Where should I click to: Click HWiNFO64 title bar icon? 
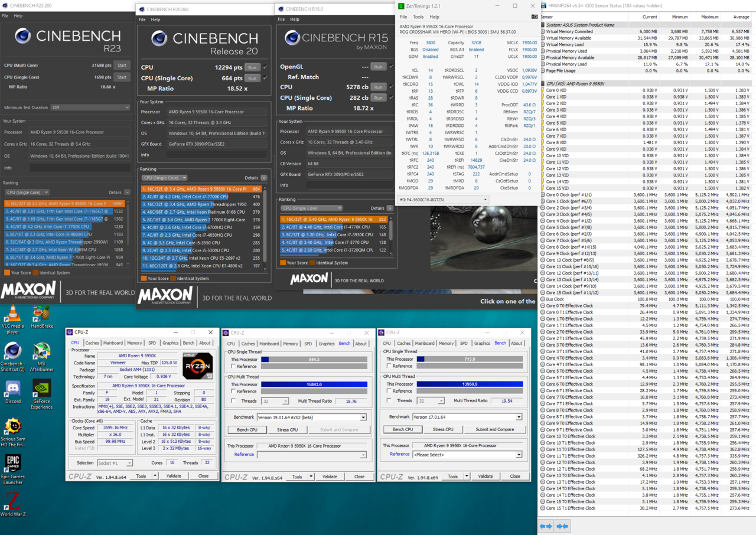point(543,5)
